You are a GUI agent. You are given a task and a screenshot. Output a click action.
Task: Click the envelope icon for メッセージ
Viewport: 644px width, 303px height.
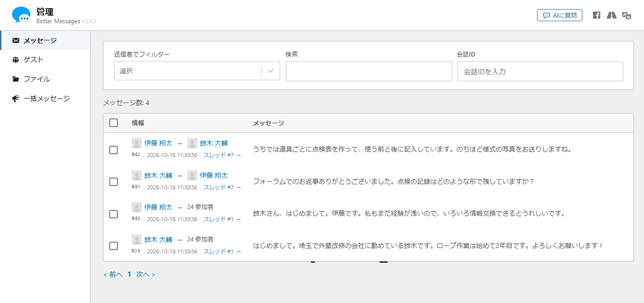(x=16, y=40)
